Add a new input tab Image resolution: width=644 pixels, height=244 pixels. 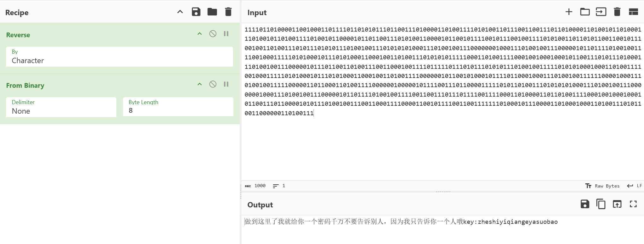point(569,12)
